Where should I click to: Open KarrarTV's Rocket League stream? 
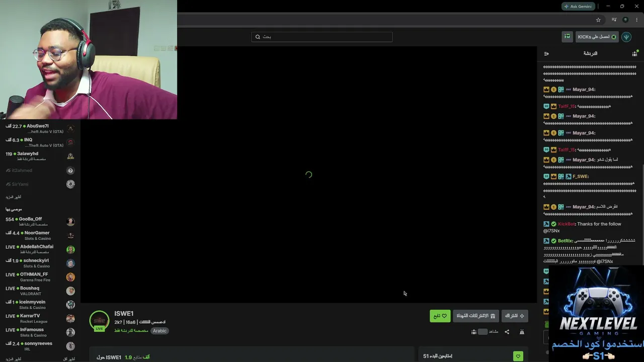pos(40,319)
